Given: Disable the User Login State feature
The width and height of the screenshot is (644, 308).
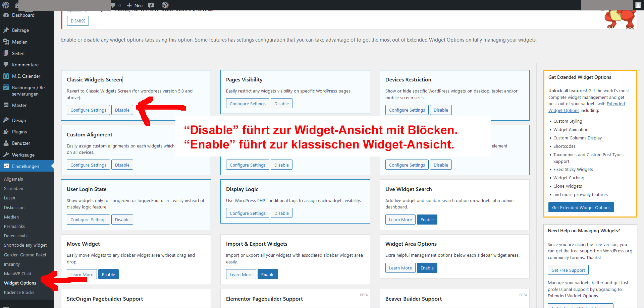Looking at the screenshot, I should [122, 220].
